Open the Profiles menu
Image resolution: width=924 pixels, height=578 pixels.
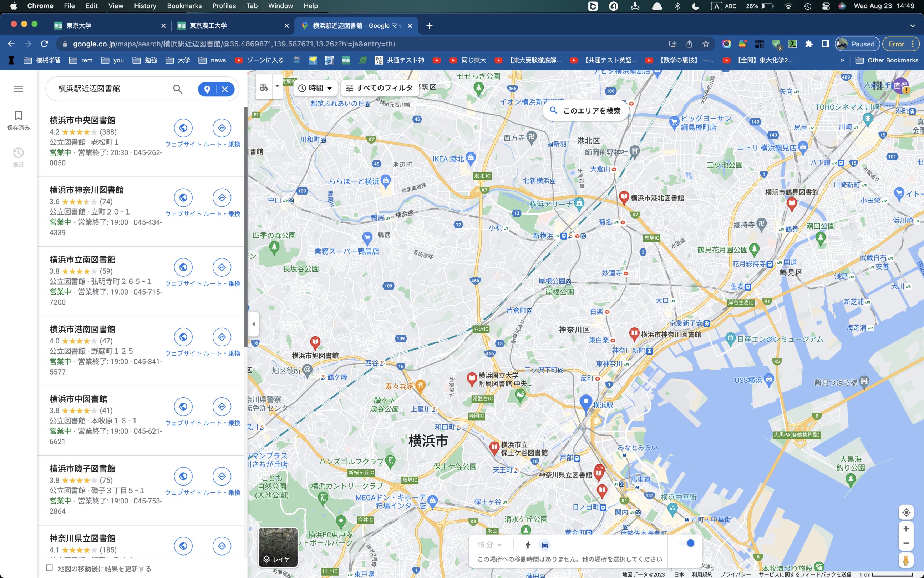(224, 6)
